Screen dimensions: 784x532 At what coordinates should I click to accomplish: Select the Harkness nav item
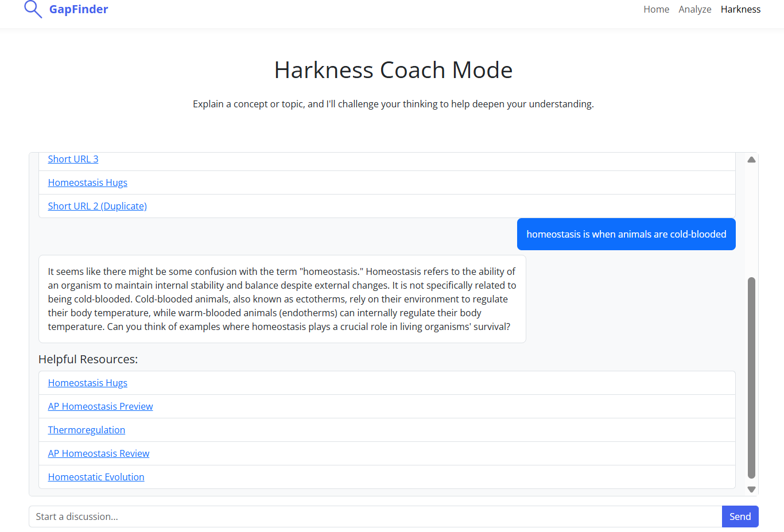(x=740, y=9)
